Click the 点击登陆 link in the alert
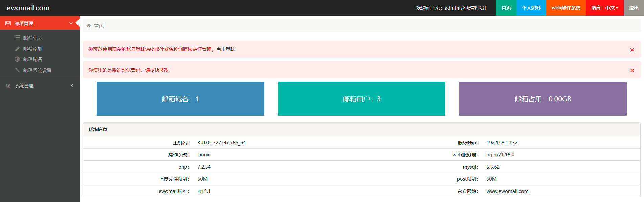This screenshot has width=644, height=202. [x=226, y=49]
